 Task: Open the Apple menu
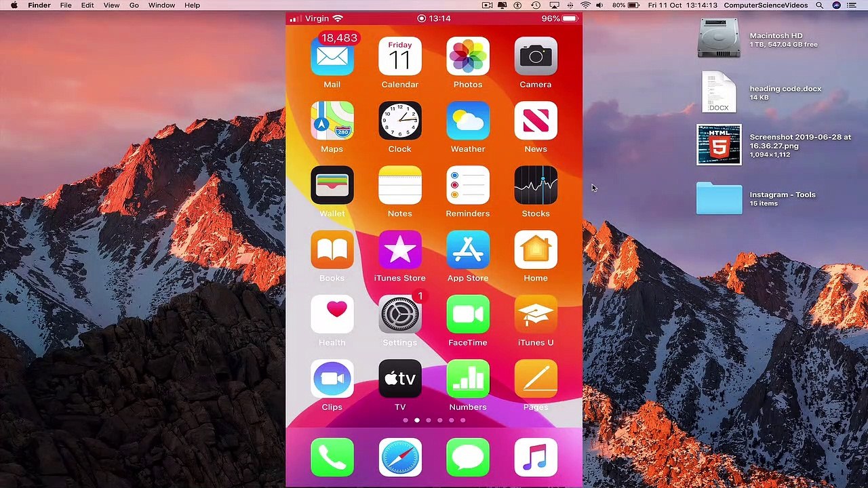(x=14, y=5)
